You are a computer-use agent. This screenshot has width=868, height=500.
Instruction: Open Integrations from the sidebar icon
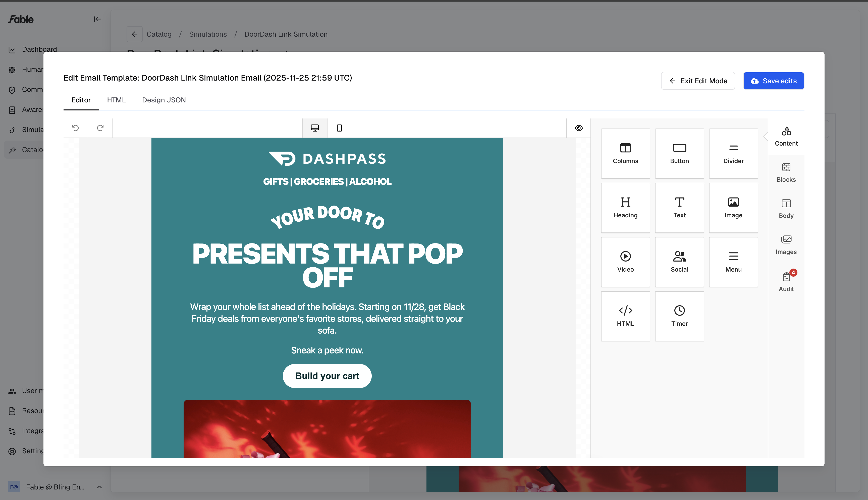[12, 431]
